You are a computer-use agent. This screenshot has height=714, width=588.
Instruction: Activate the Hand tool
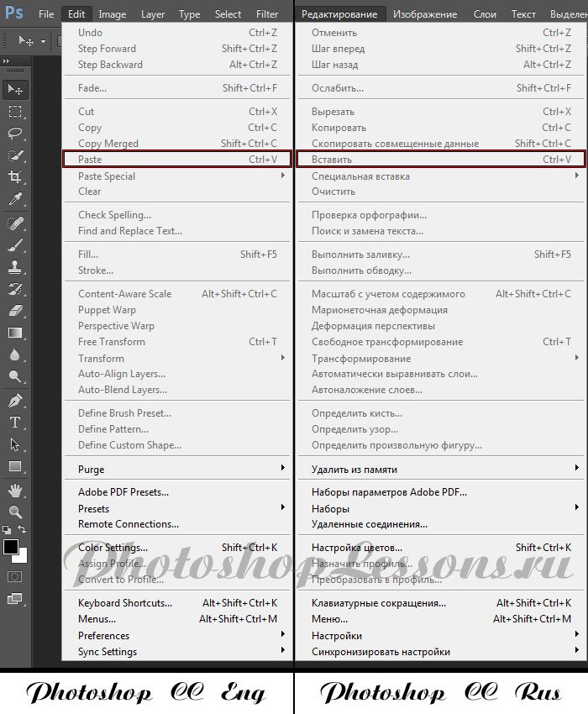(x=15, y=490)
